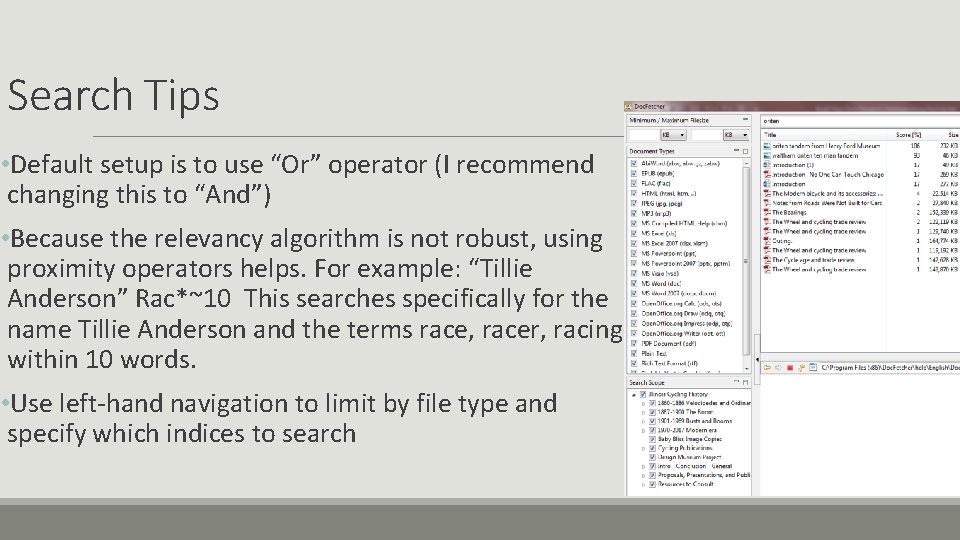
Task: Click the PDF icon beside 'The Bearings'
Action: click(x=767, y=212)
